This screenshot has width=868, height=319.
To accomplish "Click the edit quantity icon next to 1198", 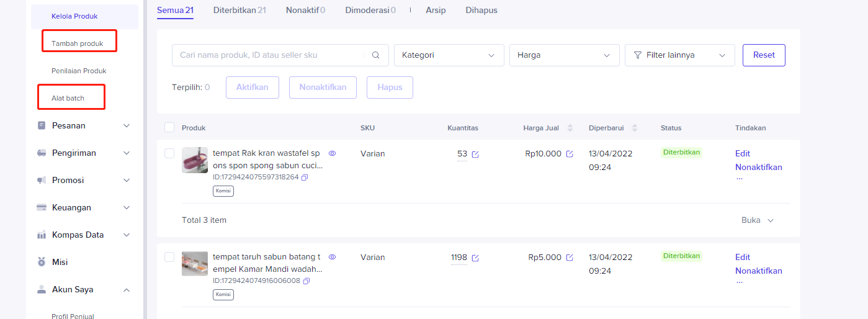I will click(475, 258).
